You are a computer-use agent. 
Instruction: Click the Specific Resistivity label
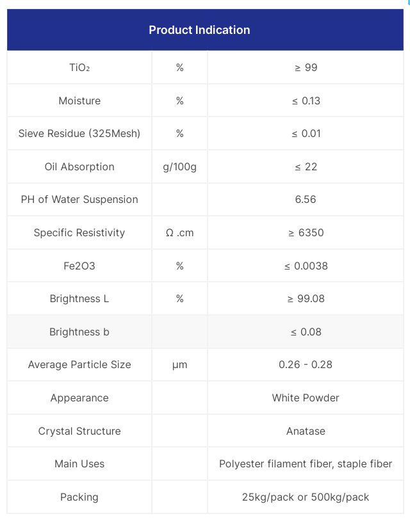79,232
